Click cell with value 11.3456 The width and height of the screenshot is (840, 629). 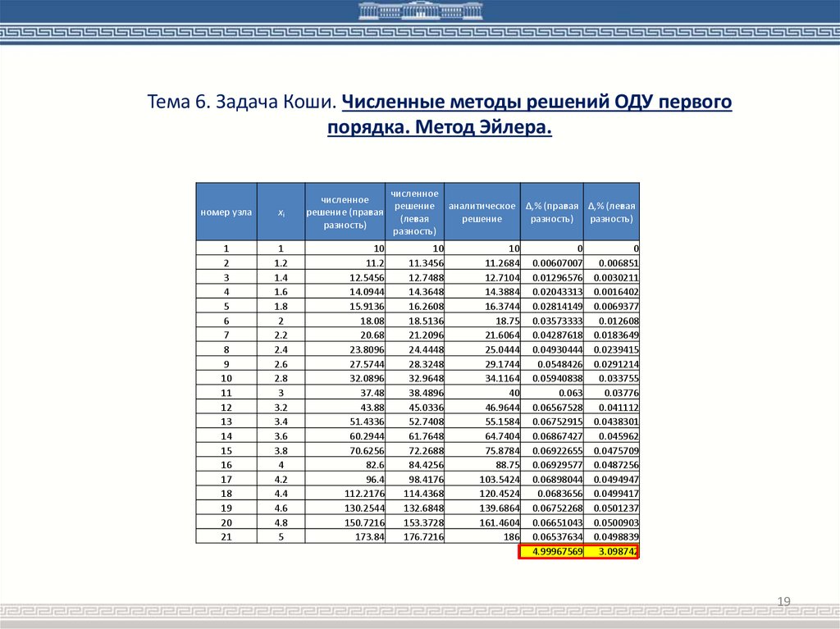[x=414, y=263]
